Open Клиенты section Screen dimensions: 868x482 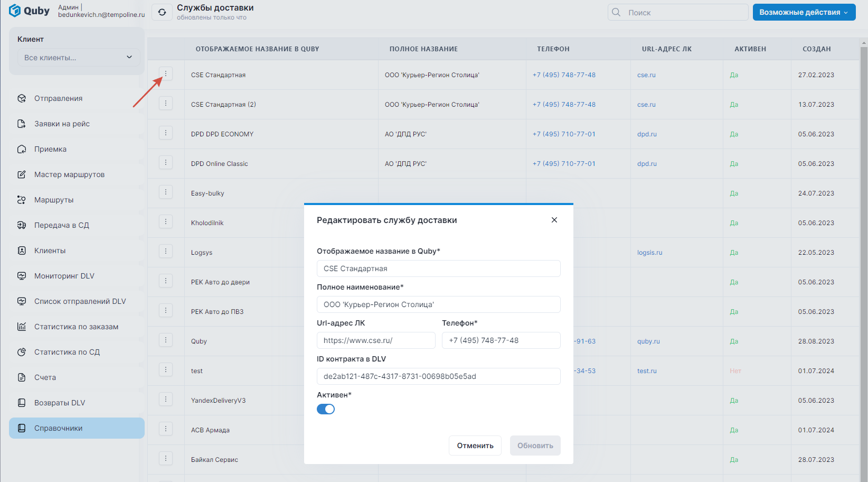pyautogui.click(x=77, y=251)
